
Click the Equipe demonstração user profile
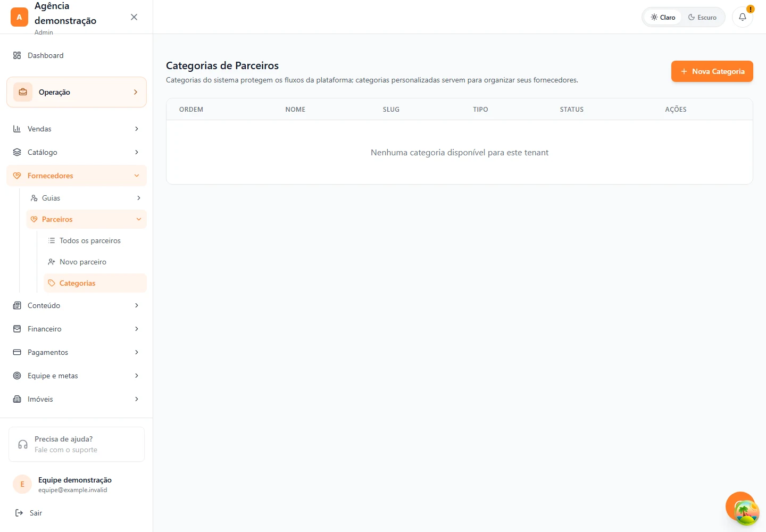(77, 484)
